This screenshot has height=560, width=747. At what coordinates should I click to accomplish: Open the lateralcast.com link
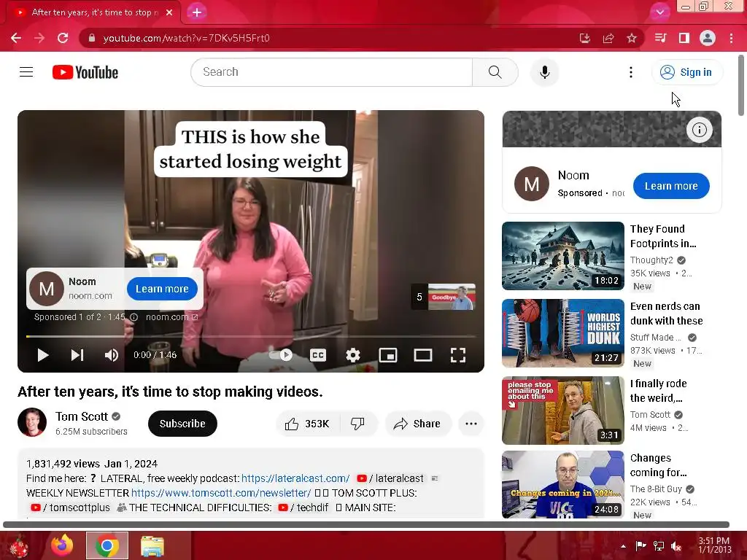295,478
